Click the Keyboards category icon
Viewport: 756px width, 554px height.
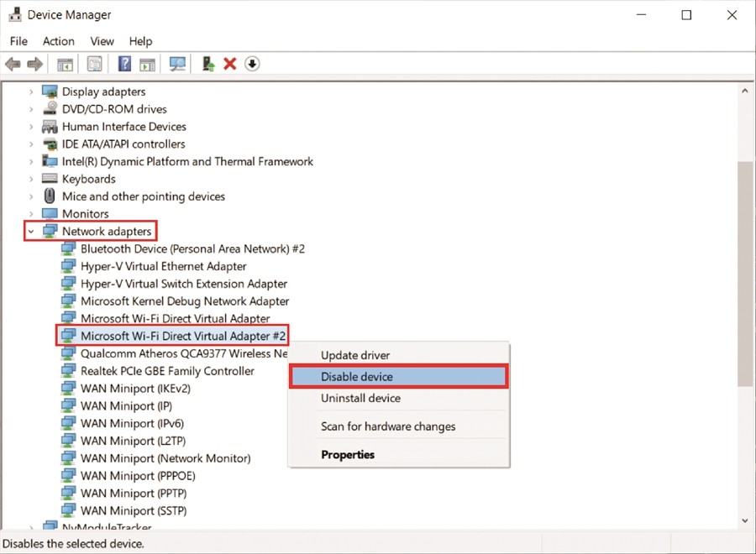[x=50, y=178]
